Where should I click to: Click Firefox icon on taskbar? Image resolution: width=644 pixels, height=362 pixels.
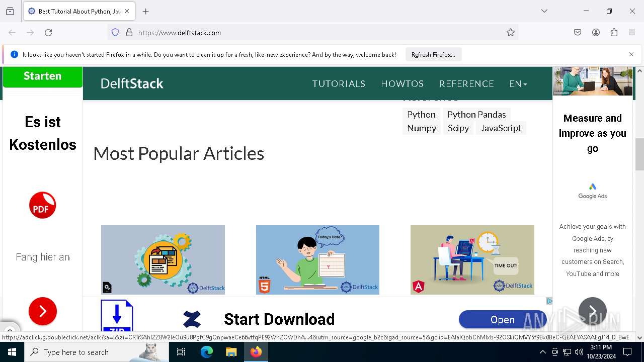coord(256,352)
